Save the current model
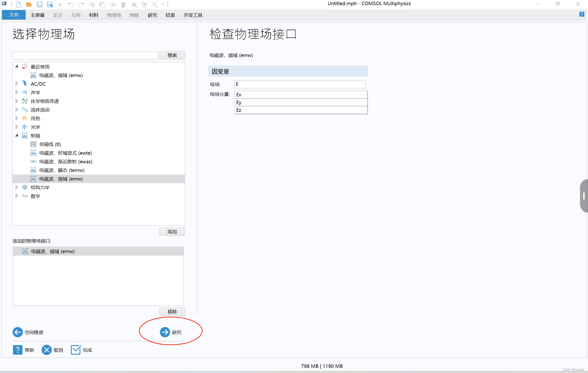588x373 pixels. click(x=39, y=4)
